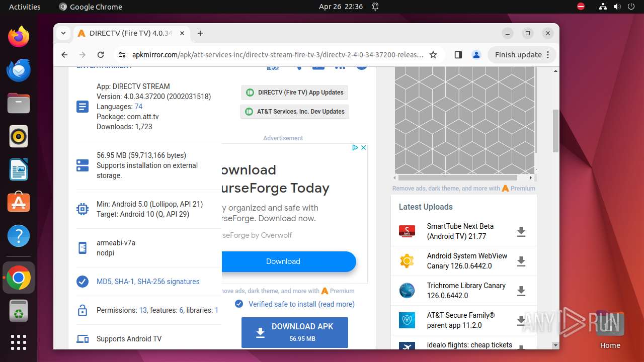Image resolution: width=644 pixels, height=362 pixels.
Task: Click the Finish update button
Action: (x=521, y=55)
